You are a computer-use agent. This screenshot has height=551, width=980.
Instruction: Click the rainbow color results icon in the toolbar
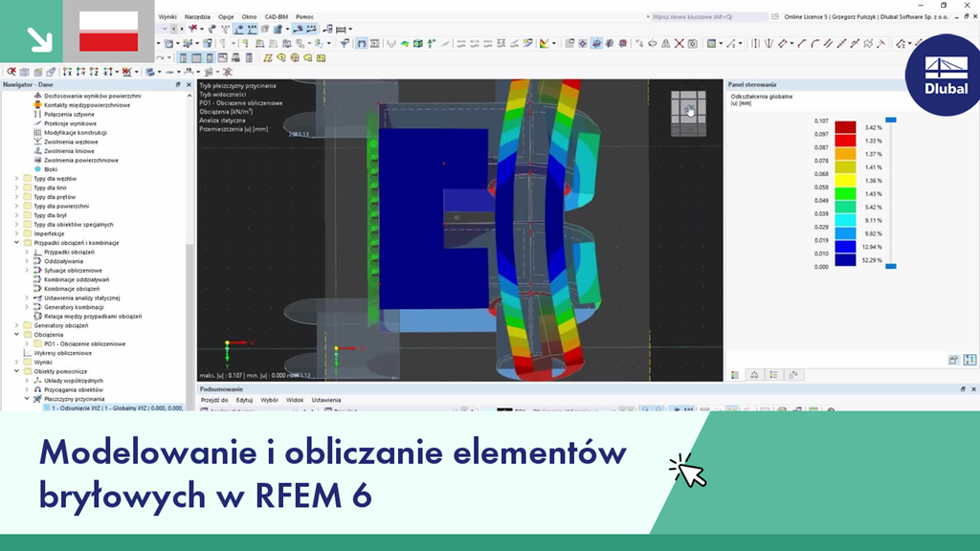tap(545, 44)
